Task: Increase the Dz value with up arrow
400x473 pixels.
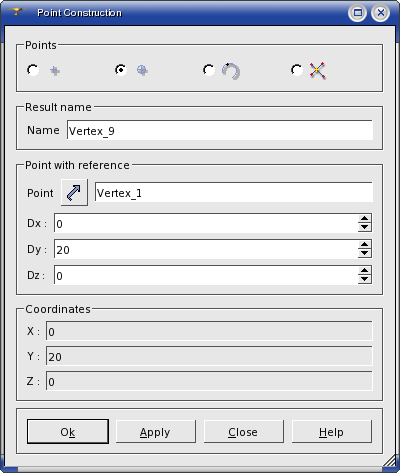Action: click(365, 271)
